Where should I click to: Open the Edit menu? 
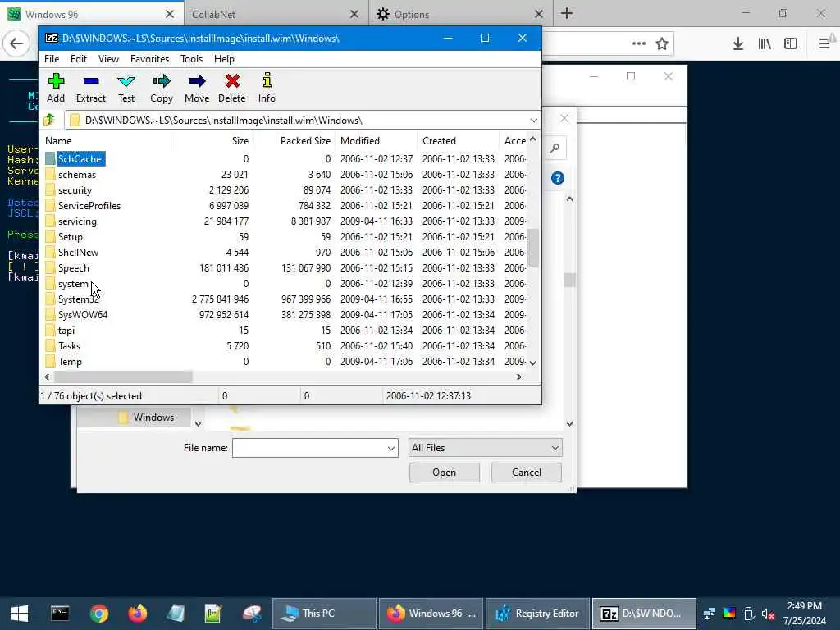pos(79,59)
